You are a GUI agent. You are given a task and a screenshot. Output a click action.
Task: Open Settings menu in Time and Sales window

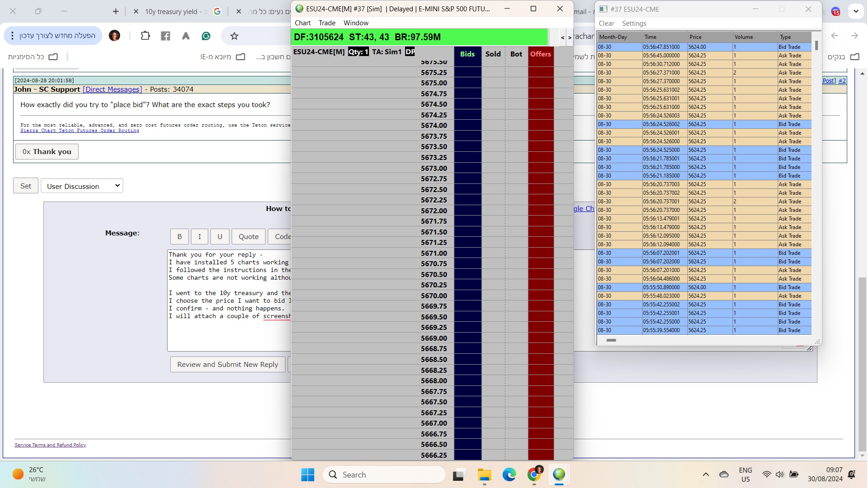click(x=634, y=23)
